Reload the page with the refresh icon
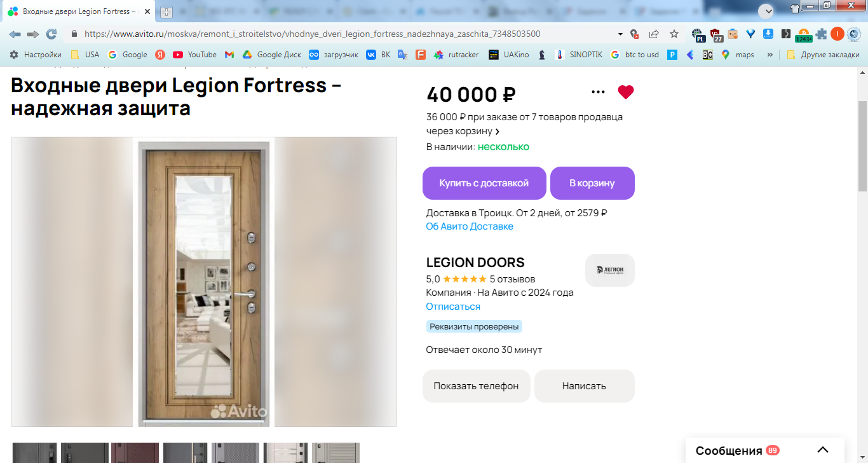 coord(51,34)
